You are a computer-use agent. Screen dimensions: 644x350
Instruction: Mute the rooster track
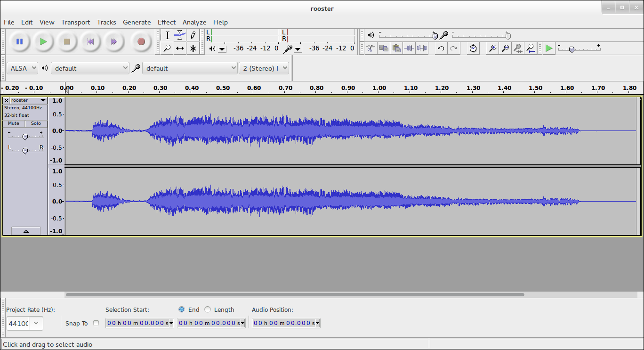[x=13, y=123]
